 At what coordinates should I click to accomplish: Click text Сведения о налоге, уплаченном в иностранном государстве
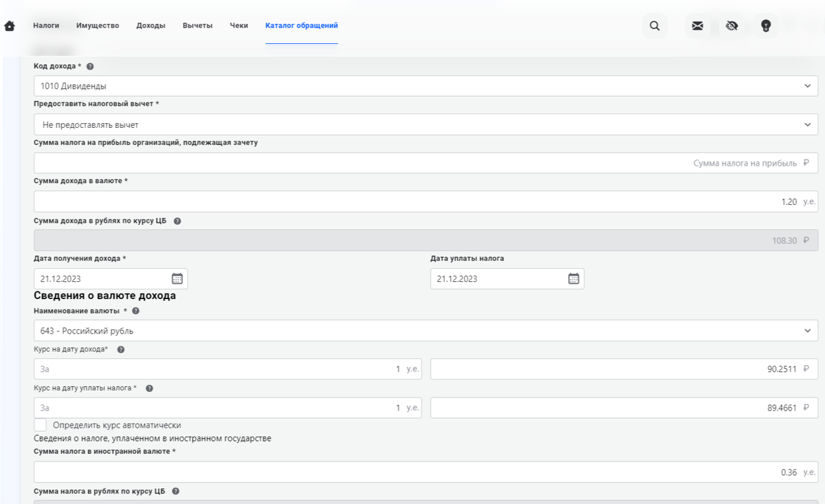[153, 438]
